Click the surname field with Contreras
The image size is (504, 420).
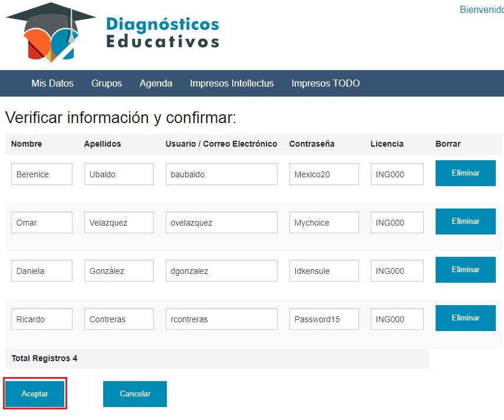(x=119, y=319)
